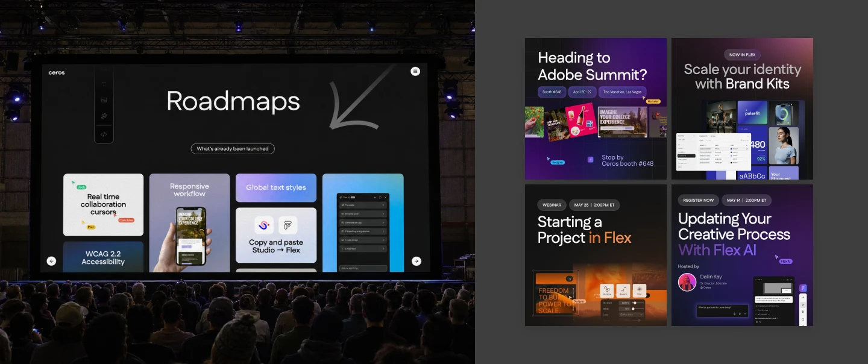Click the Studio app icon in copy-paste card
The height and width of the screenshot is (364, 868).
(264, 225)
